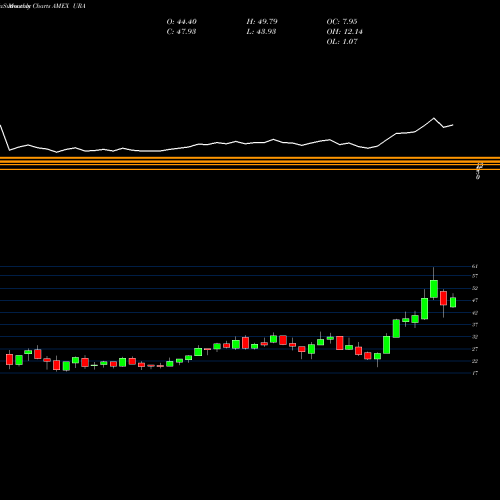Click the 'OL: 1.07' reading
Image resolution: width=500 pixels, height=500 pixels.
[342, 42]
